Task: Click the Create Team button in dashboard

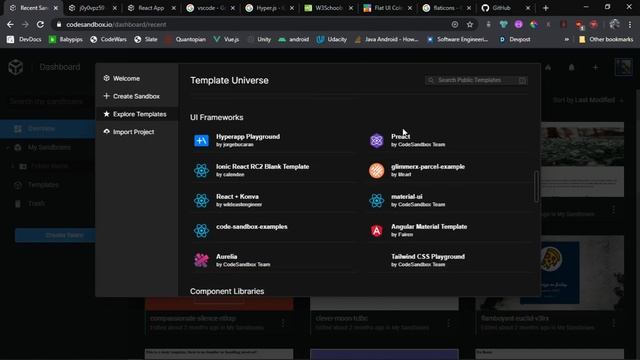Action: [56, 236]
